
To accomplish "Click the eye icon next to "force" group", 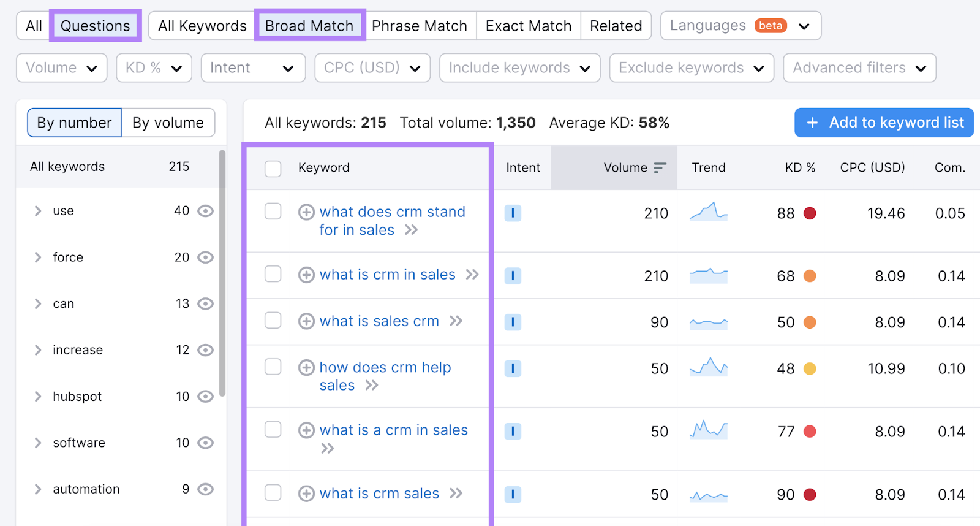I will pyautogui.click(x=205, y=257).
